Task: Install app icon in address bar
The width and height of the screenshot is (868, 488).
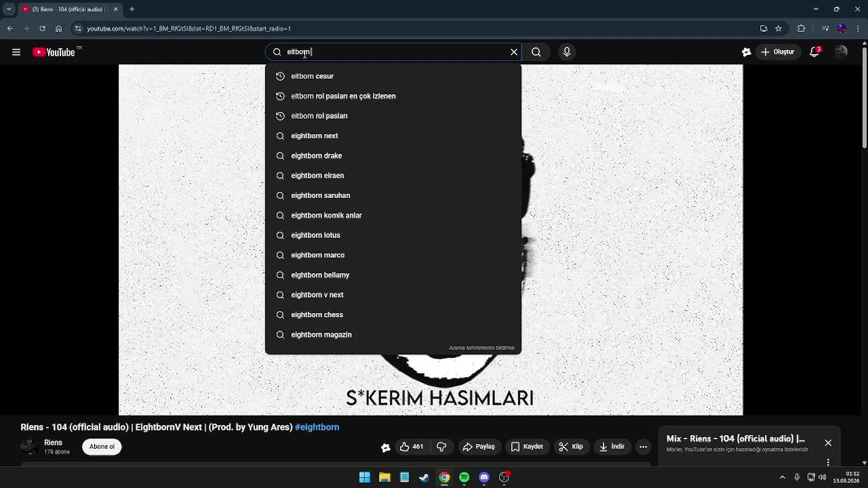Action: (x=764, y=28)
